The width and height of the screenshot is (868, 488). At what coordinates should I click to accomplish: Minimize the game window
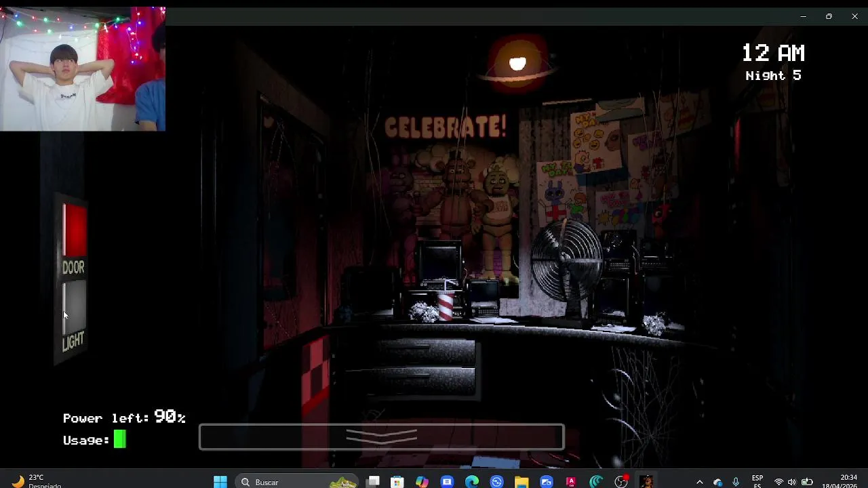click(804, 16)
